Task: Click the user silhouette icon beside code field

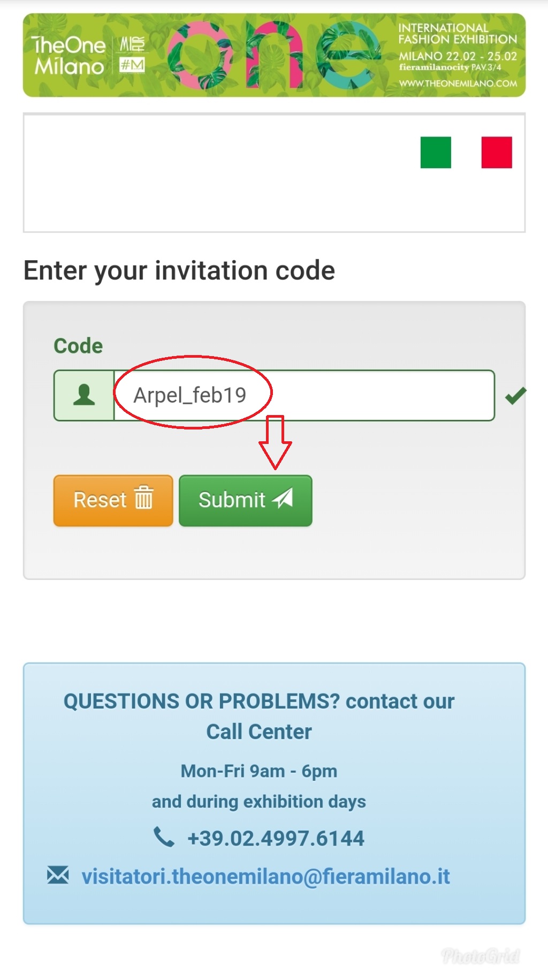Action: coord(84,395)
